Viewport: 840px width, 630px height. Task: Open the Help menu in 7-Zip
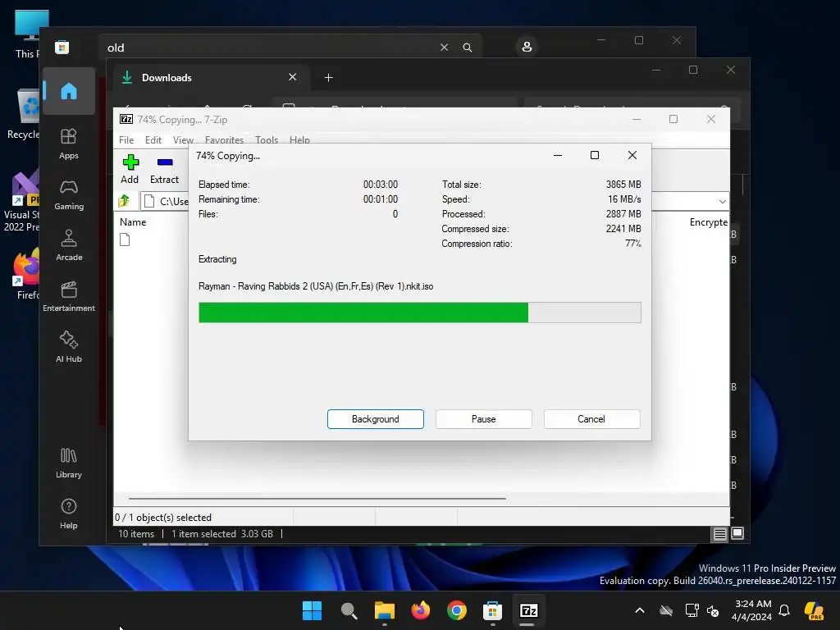[x=299, y=139]
